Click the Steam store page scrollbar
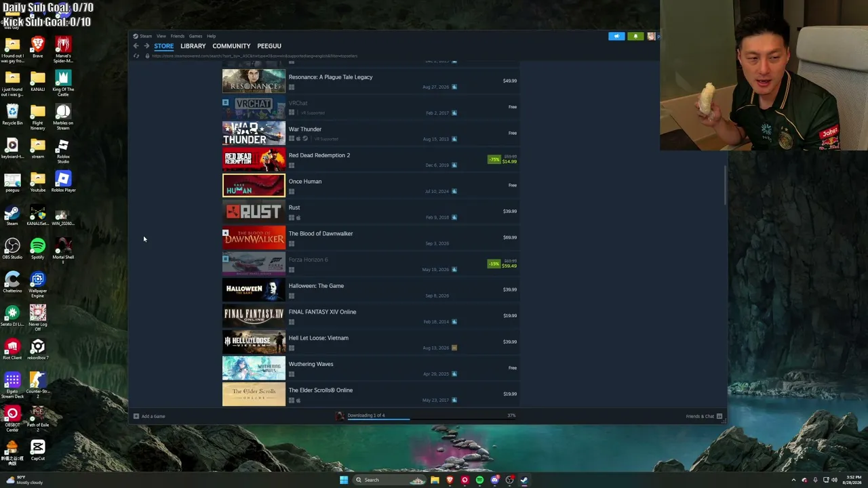The width and height of the screenshot is (868, 488). point(726,186)
